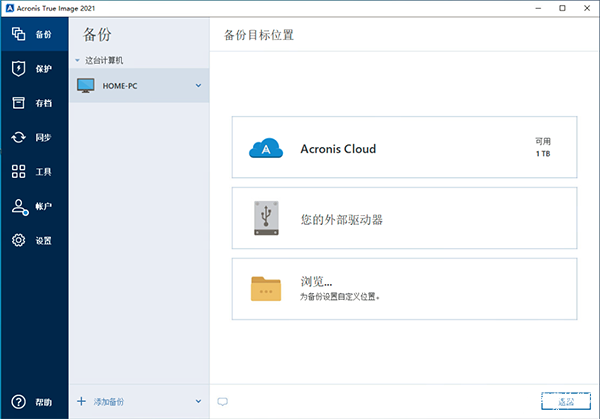The width and height of the screenshot is (600, 419).
Task: Open the 帐户 (Account) section
Action: (x=33, y=206)
